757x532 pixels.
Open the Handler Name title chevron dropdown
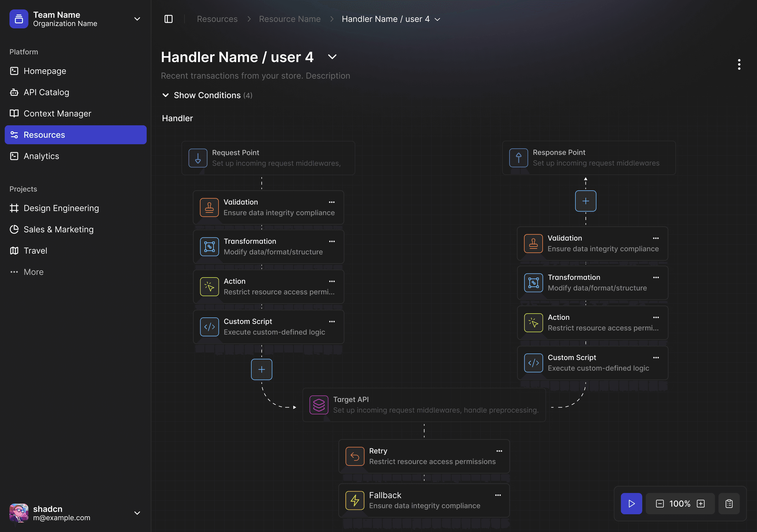[332, 57]
